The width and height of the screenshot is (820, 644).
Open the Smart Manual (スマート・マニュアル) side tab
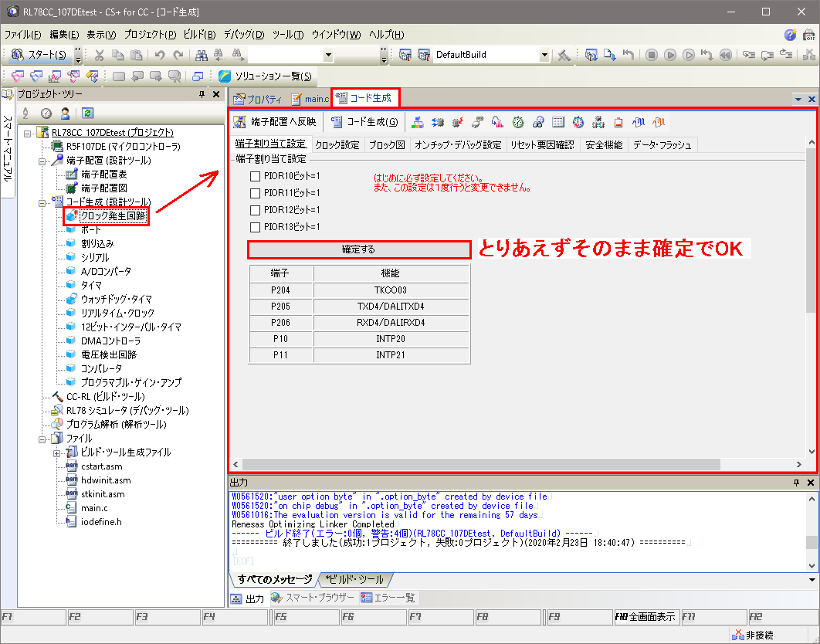[7, 144]
